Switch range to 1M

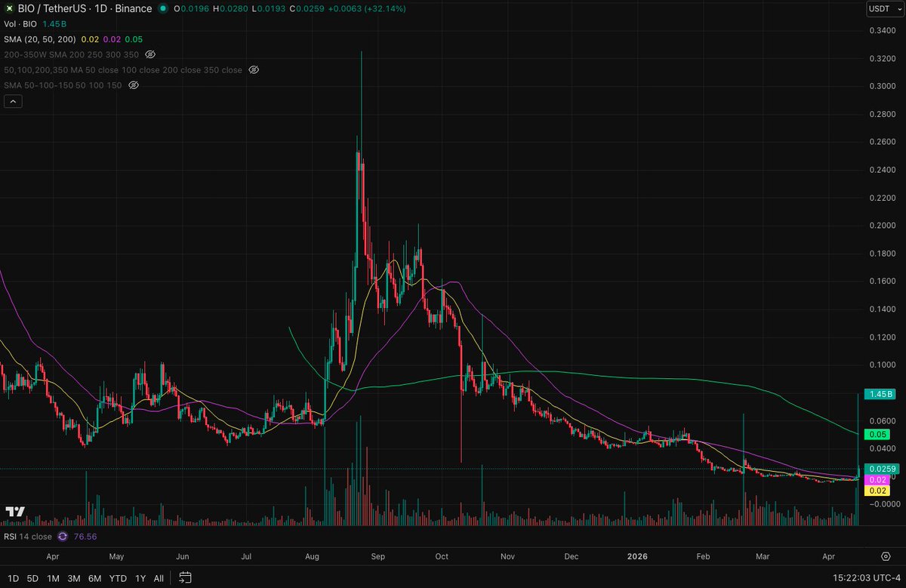tap(53, 578)
